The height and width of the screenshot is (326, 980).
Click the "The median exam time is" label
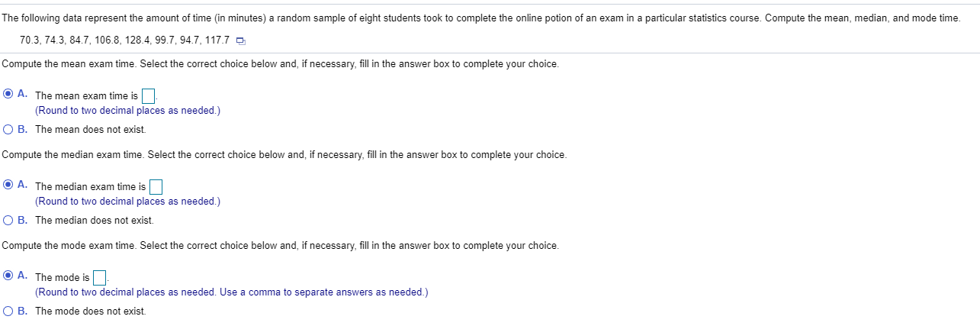coord(90,186)
